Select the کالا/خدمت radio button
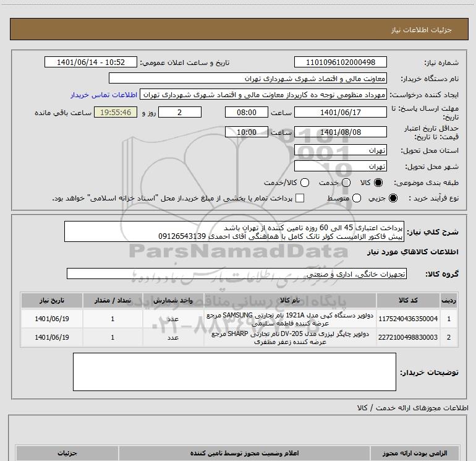This screenshot has height=461, width=476. (x=305, y=183)
